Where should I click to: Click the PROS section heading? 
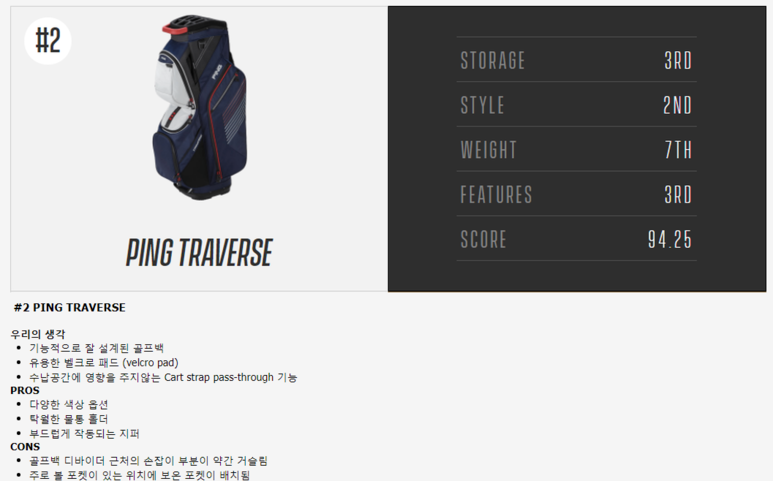25,390
